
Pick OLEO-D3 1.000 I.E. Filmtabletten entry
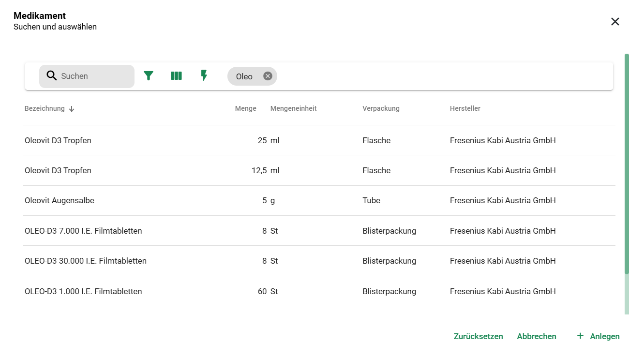pyautogui.click(x=83, y=291)
